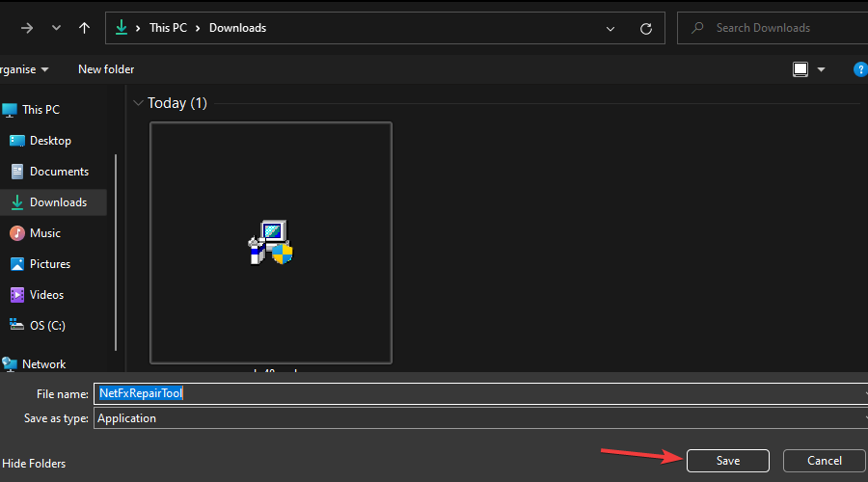Viewport: 868px width, 482px height.
Task: Click the File name field with NetFxRepairTool
Action: tap(480, 393)
